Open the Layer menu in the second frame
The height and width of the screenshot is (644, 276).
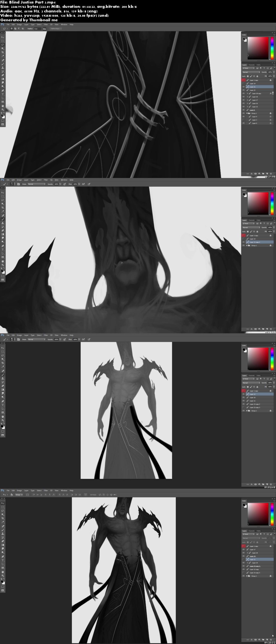(x=26, y=180)
